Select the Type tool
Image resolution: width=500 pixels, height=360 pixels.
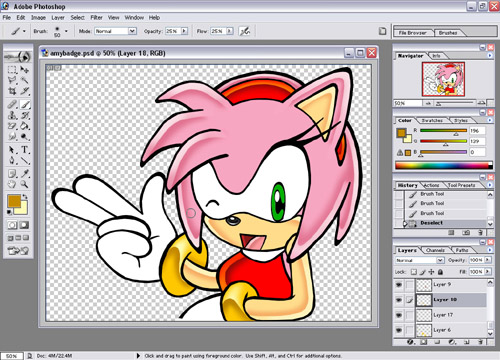click(x=24, y=150)
